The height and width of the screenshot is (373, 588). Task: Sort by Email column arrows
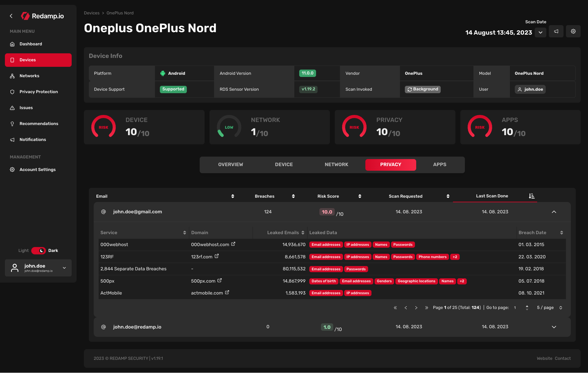click(x=233, y=196)
